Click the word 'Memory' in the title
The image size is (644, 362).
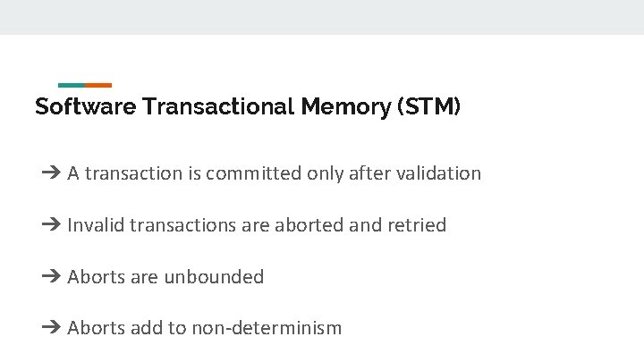pos(346,107)
